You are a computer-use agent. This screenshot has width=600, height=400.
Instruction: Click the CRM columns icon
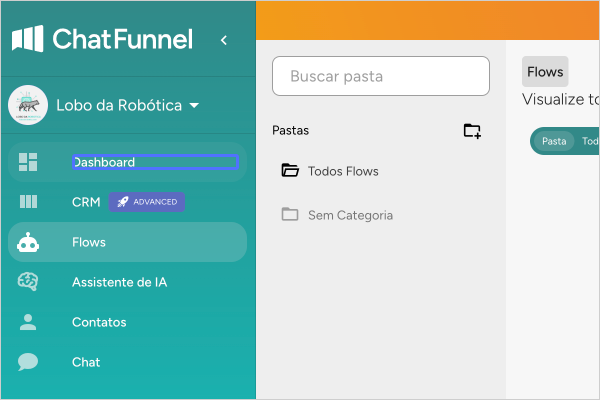click(x=28, y=201)
